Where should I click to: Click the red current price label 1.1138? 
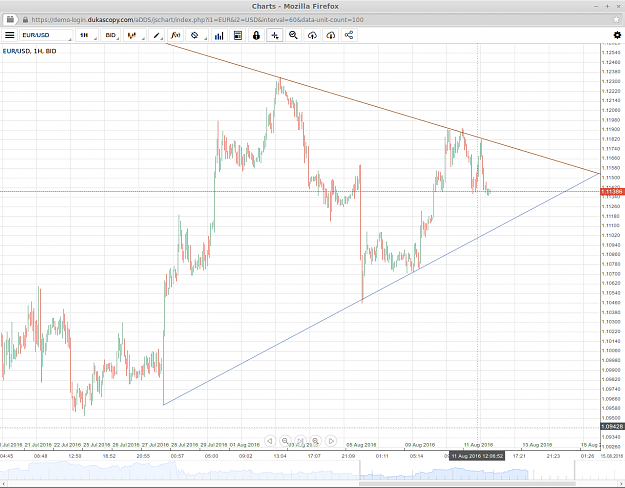pos(612,192)
